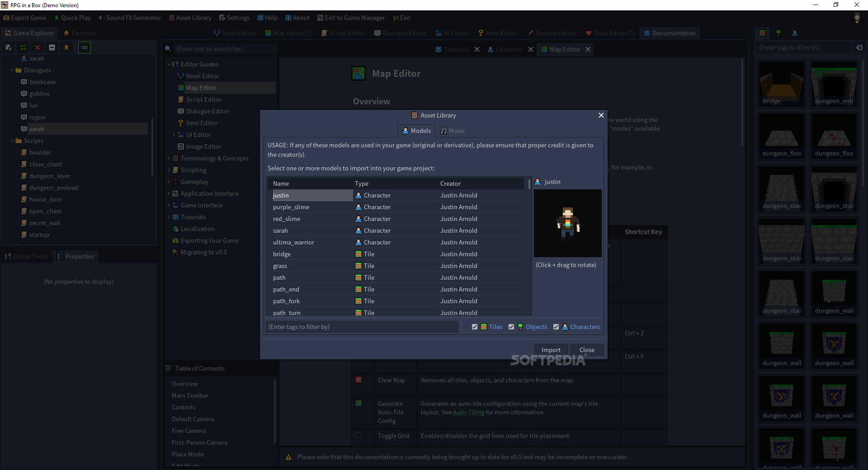Click the Toggle Grid icon in documentation table
This screenshot has width=868, height=470.
point(359,435)
